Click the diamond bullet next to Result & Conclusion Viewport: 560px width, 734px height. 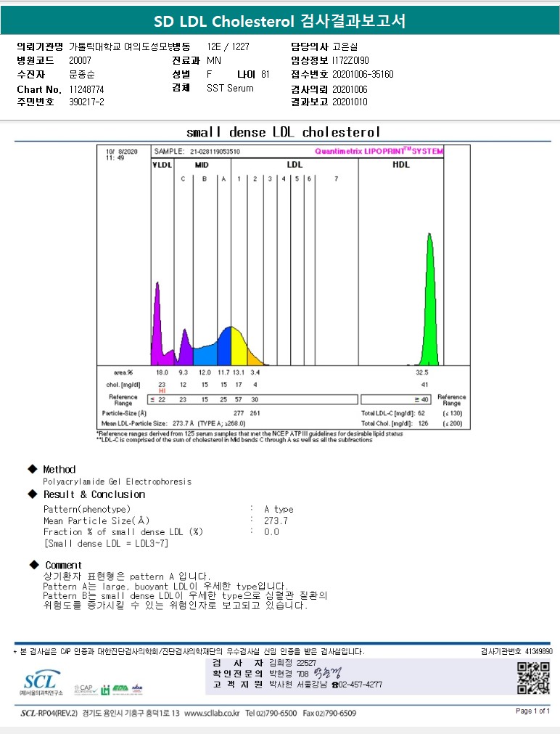tap(33, 494)
